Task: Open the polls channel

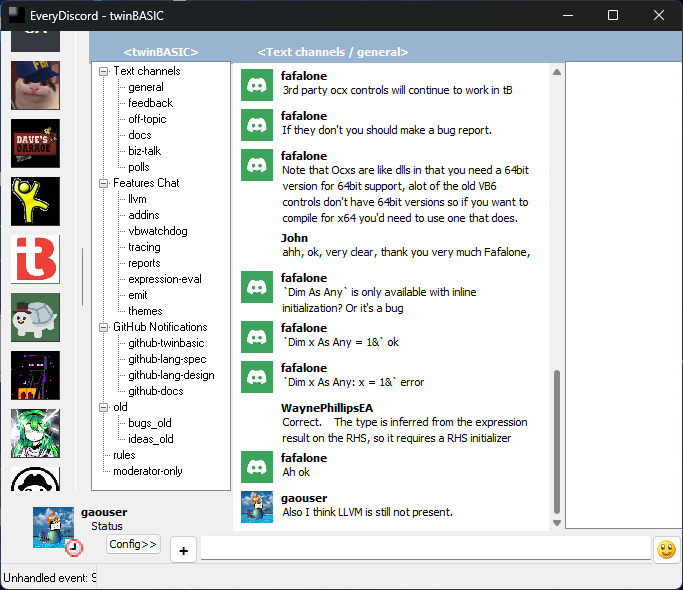Action: pyautogui.click(x=139, y=167)
